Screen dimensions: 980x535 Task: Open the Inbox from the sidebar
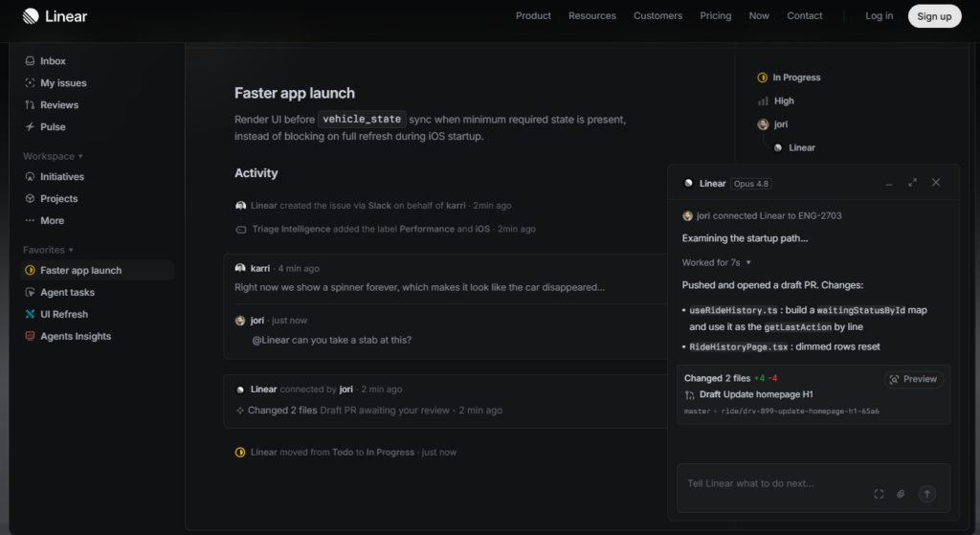pyautogui.click(x=44, y=61)
